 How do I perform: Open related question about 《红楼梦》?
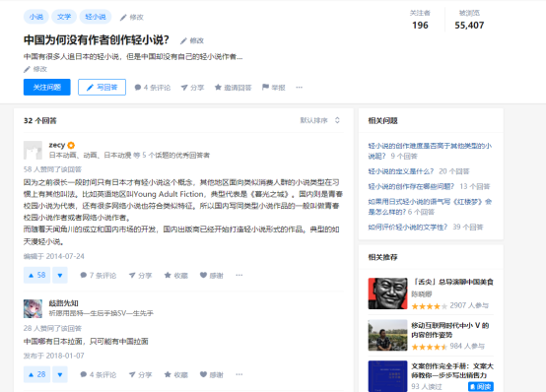pyautogui.click(x=430, y=207)
